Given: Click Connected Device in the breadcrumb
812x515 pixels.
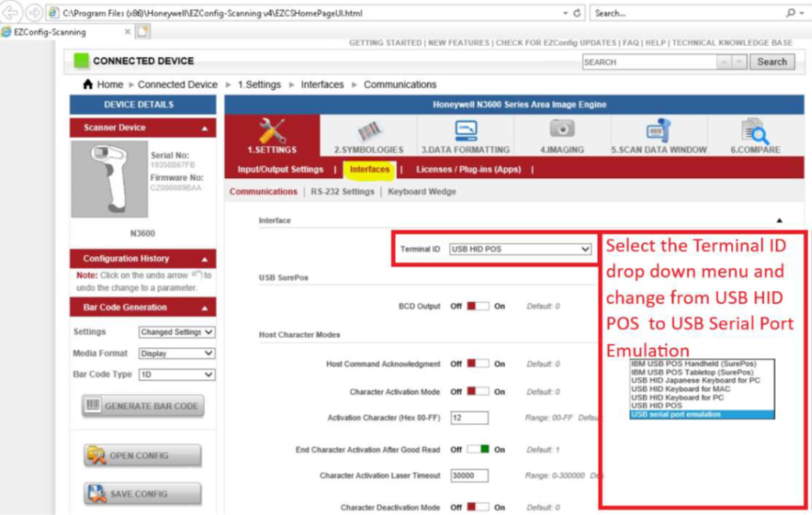Looking at the screenshot, I should coord(178,84).
